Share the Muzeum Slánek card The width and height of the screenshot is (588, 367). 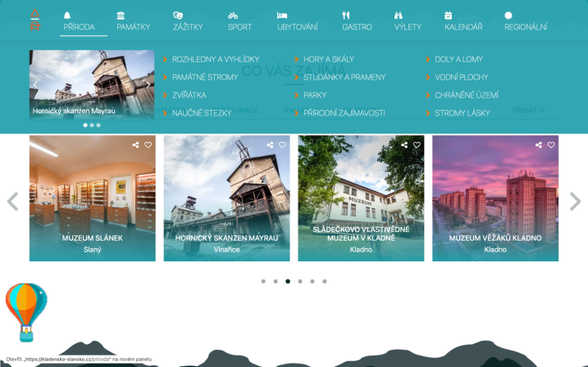pyautogui.click(x=136, y=145)
